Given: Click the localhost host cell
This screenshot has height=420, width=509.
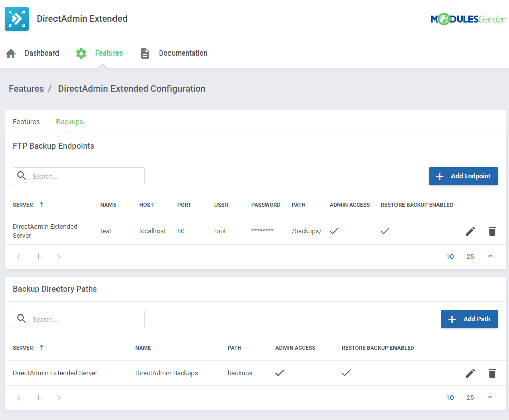Looking at the screenshot, I should click(152, 231).
